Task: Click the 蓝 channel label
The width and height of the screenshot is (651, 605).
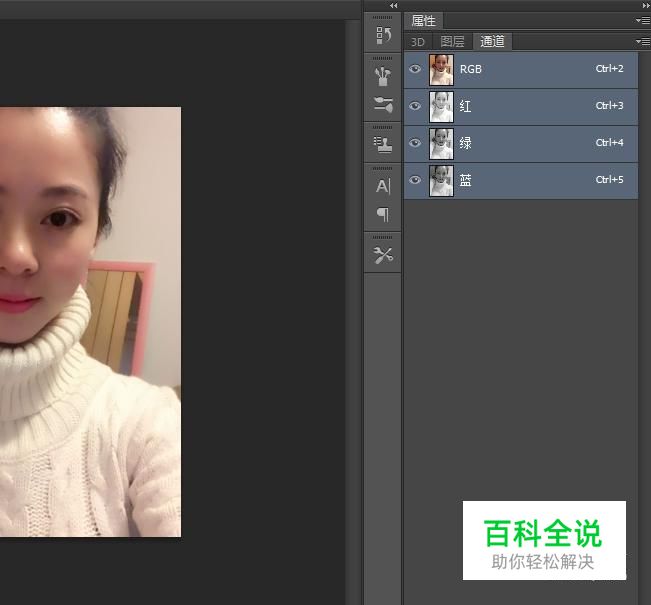Action: click(x=465, y=180)
